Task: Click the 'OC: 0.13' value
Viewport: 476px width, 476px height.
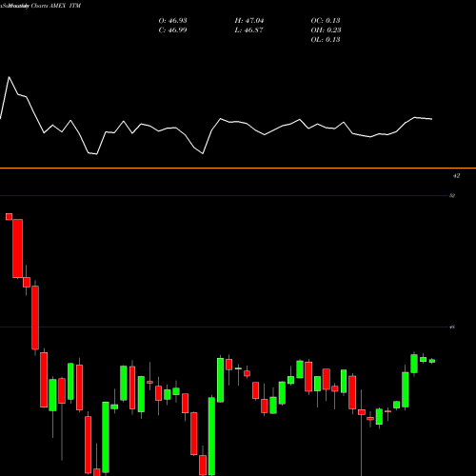Action: [326, 21]
